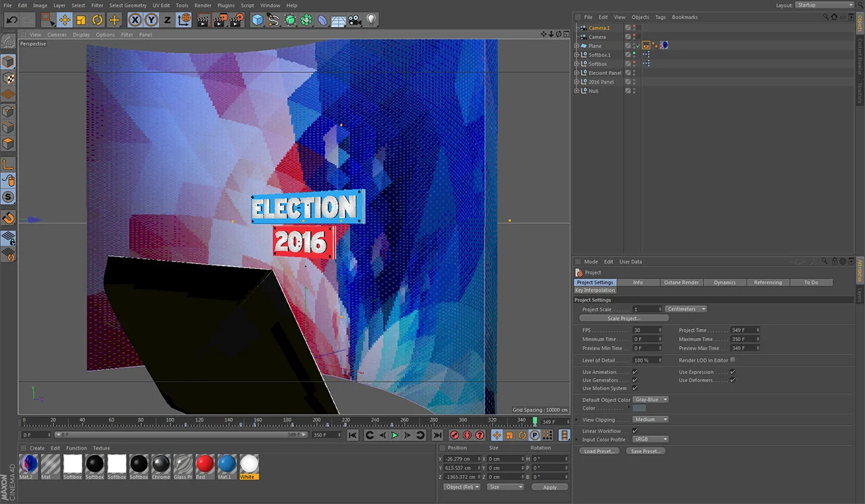
Task: Click the FPS input field
Action: (647, 330)
